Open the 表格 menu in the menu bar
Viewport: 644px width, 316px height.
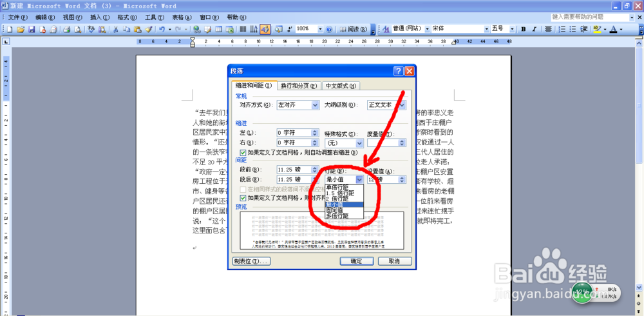tap(182, 17)
